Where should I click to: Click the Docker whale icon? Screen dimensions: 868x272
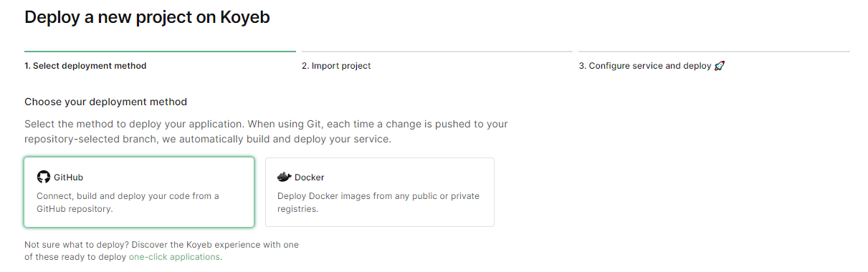click(x=285, y=177)
